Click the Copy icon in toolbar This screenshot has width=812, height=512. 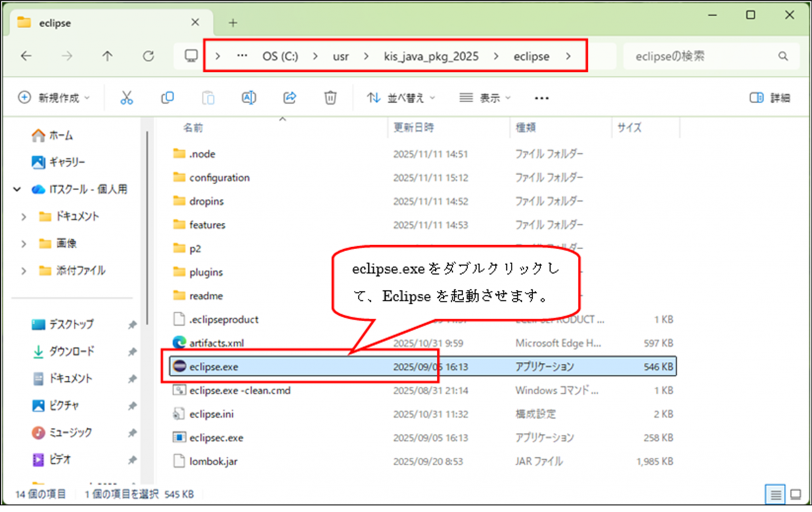point(167,97)
